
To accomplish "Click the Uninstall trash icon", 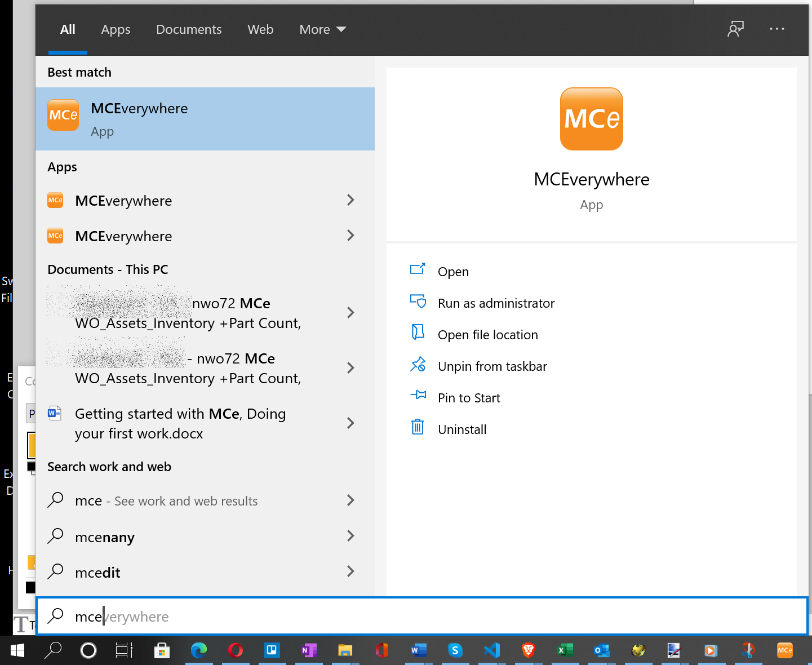I will pos(418,427).
